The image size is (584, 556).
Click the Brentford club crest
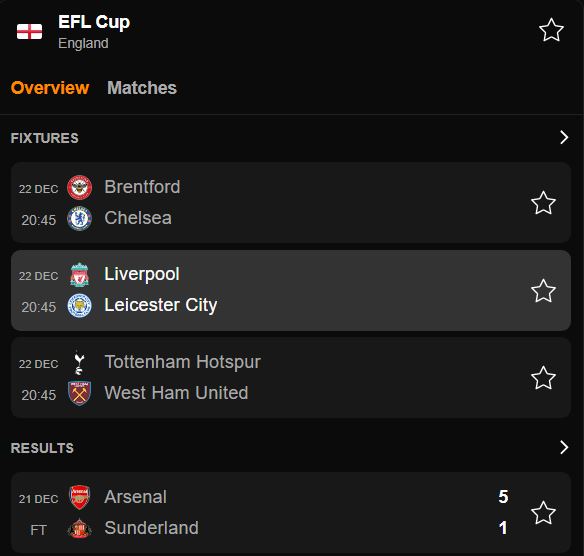click(79, 187)
